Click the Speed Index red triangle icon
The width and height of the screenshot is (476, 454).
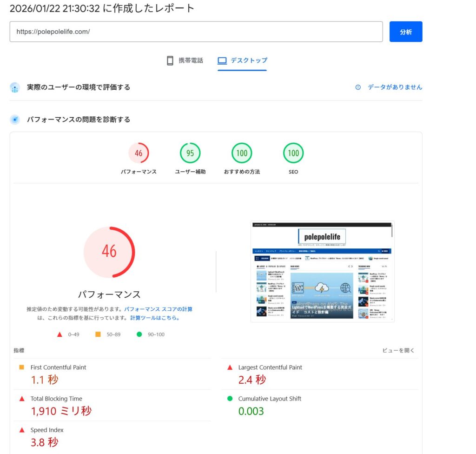pos(22,430)
